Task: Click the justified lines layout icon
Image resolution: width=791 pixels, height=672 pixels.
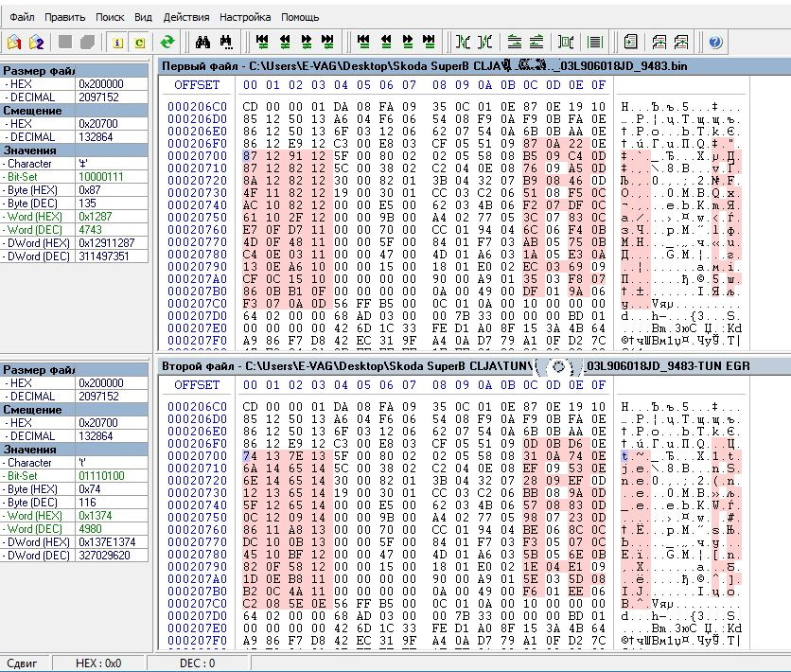Action: 595,42
